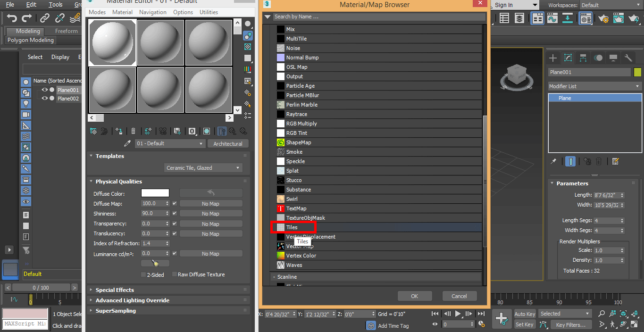Click Go to Parent icon
The height and width of the screenshot is (332, 644).
coord(233,131)
